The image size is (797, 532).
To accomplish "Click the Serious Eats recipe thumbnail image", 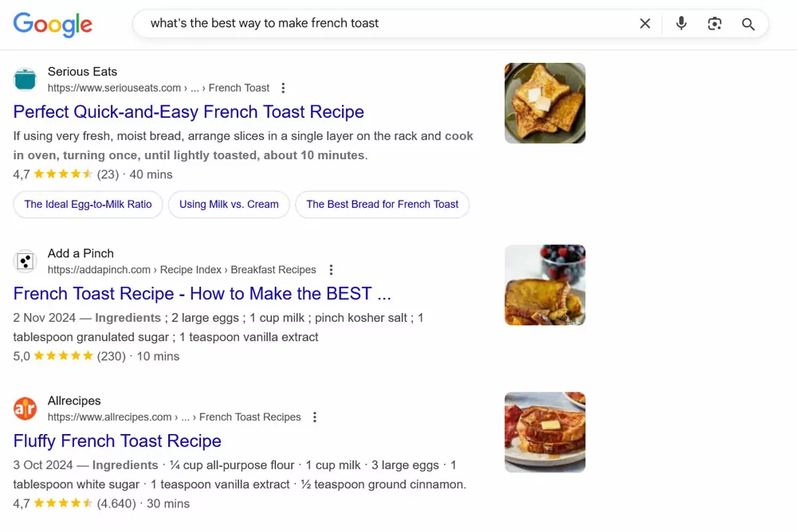I will pos(545,103).
